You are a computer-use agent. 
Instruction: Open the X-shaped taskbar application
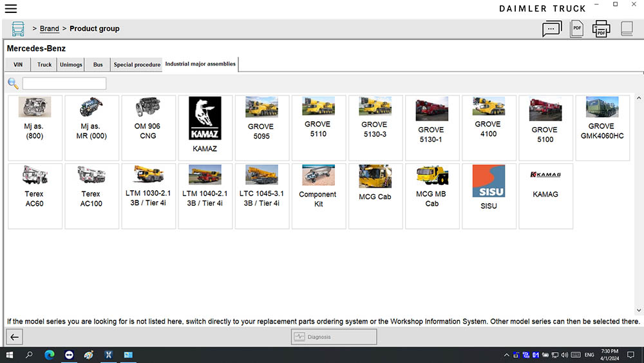point(108,355)
